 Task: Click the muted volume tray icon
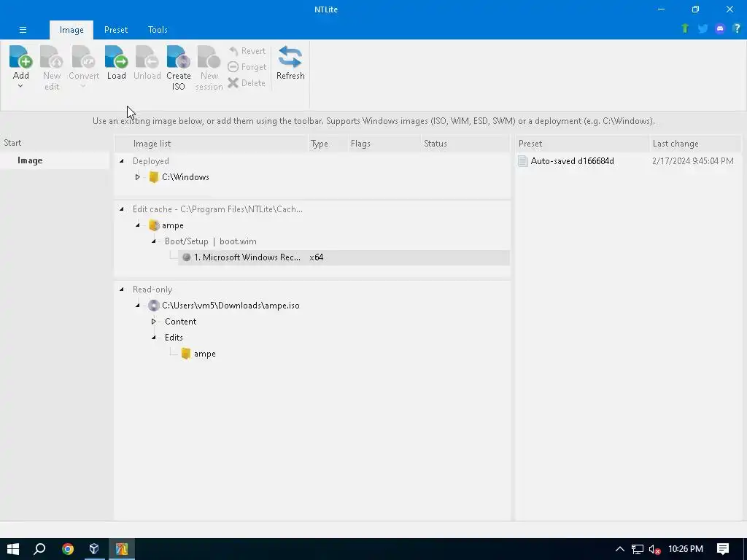[655, 549]
